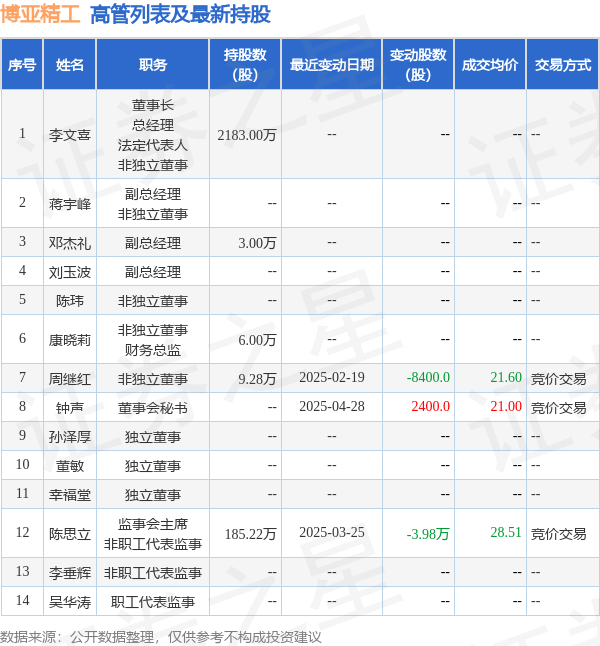Screen dimensions: 600x646
Task: Click the holding value 2183.00万
Action: pos(247,135)
